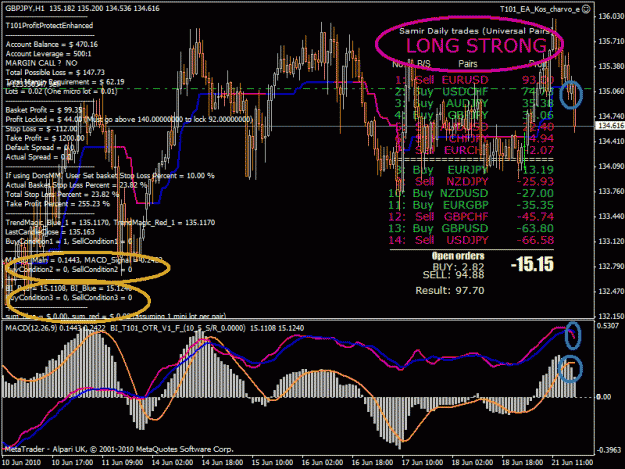625x469 pixels.
Task: Click the 'TrendMagic_Blue_1 = 135.1170' line
Action: [110, 222]
